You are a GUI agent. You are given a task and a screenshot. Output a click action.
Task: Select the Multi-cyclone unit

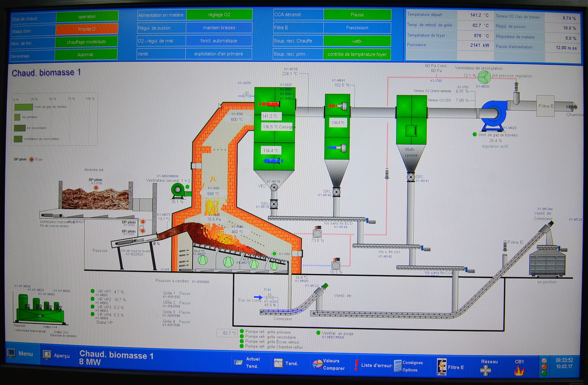[411, 133]
